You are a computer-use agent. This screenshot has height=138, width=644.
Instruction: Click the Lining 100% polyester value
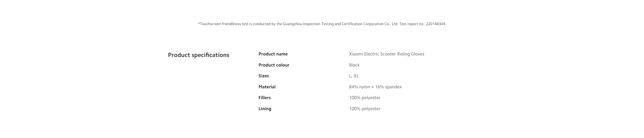365,109
